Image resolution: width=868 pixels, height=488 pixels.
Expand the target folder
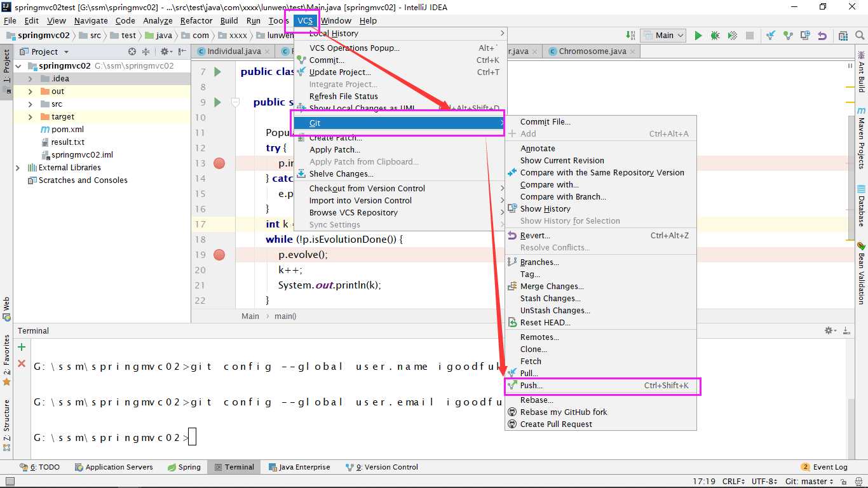click(30, 117)
